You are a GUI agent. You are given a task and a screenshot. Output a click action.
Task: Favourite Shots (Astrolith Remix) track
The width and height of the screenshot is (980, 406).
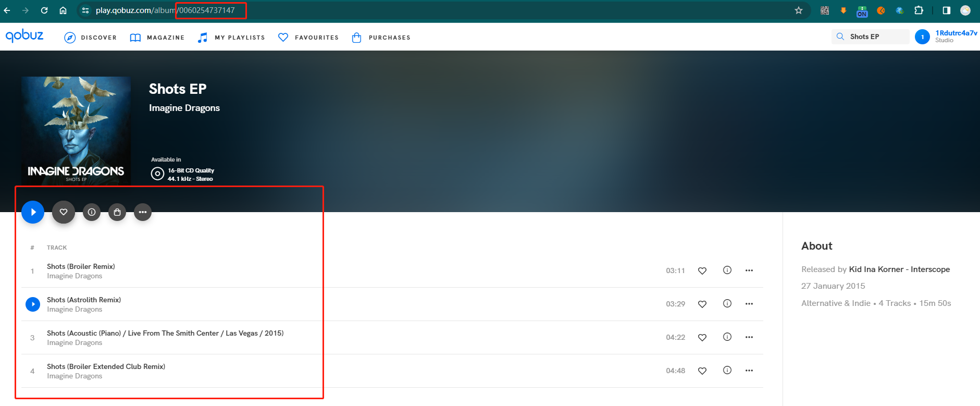[702, 304]
